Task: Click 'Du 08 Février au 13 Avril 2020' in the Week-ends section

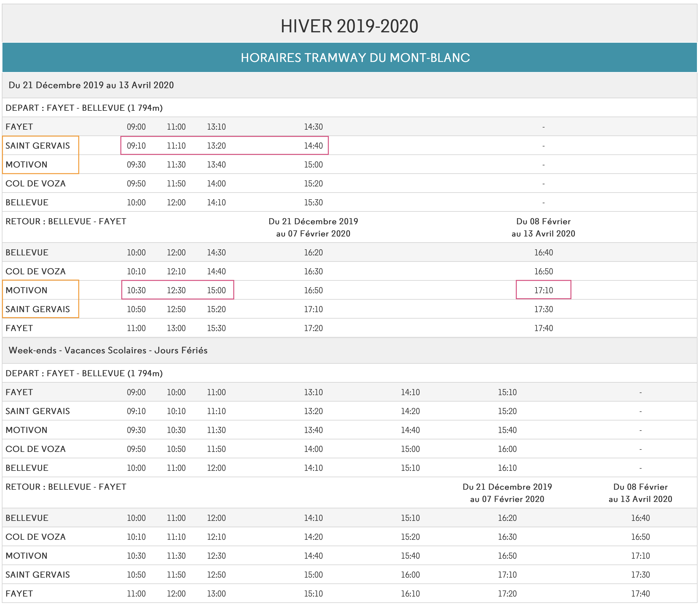Action: click(x=640, y=493)
